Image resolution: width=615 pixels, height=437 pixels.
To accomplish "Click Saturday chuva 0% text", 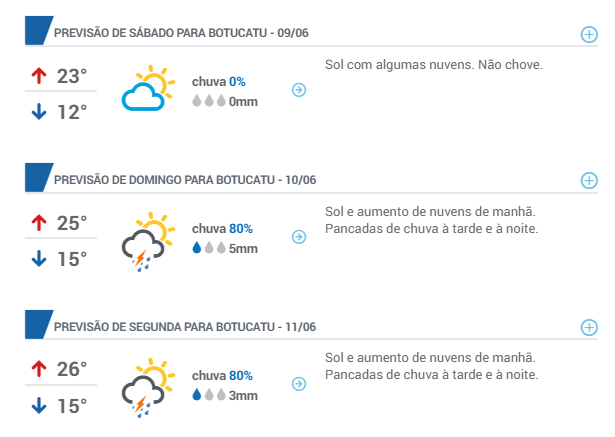I will (x=218, y=82).
